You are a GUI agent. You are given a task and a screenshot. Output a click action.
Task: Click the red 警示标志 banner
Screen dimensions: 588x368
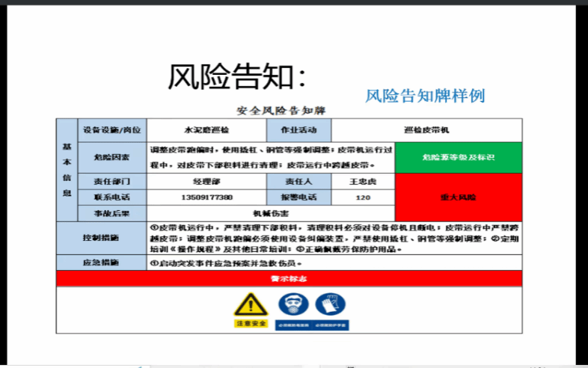[289, 278]
